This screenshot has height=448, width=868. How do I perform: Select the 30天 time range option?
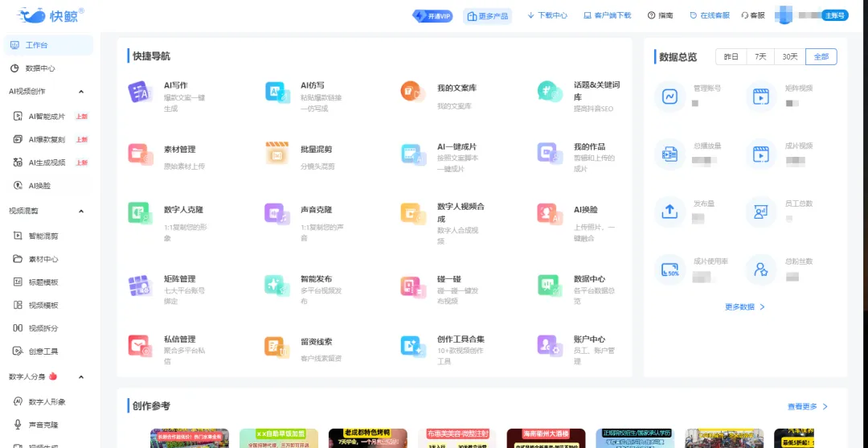(790, 57)
